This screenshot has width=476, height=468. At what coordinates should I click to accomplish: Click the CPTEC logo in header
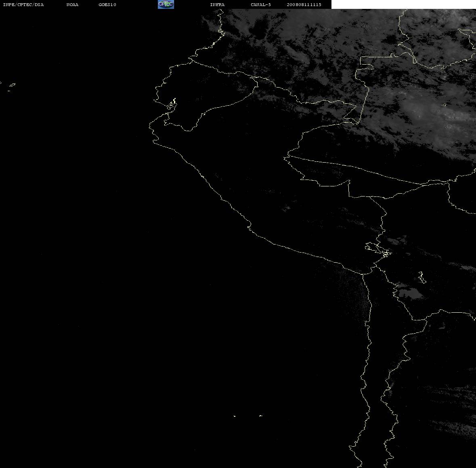click(x=166, y=4)
